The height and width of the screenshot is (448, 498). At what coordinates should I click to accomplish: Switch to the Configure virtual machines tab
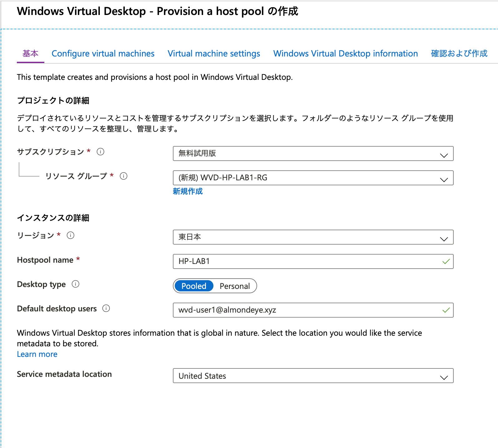103,53
